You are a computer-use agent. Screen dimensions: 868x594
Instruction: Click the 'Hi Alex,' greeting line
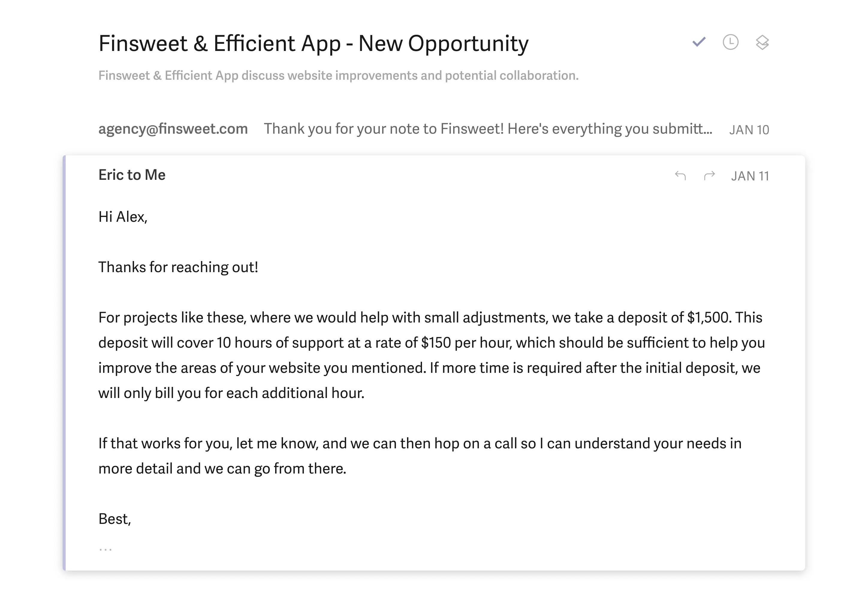pos(123,217)
